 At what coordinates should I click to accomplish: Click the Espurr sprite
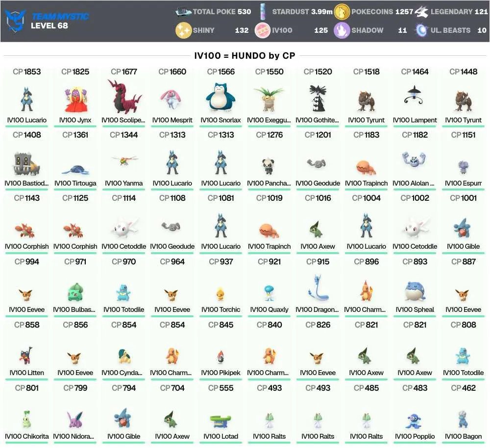tap(463, 167)
